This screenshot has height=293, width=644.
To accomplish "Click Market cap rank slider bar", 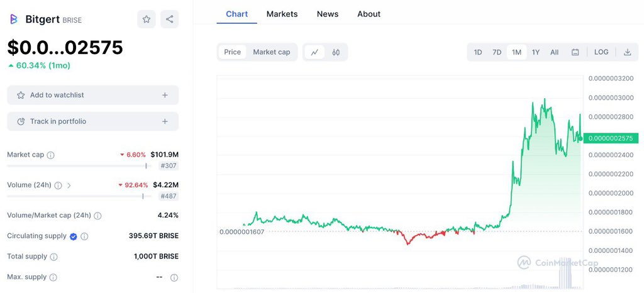I will tap(79, 166).
